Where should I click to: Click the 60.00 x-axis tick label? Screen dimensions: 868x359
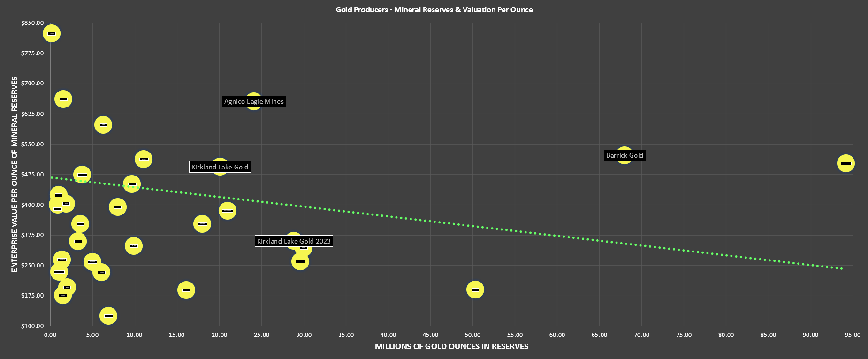pyautogui.click(x=557, y=335)
